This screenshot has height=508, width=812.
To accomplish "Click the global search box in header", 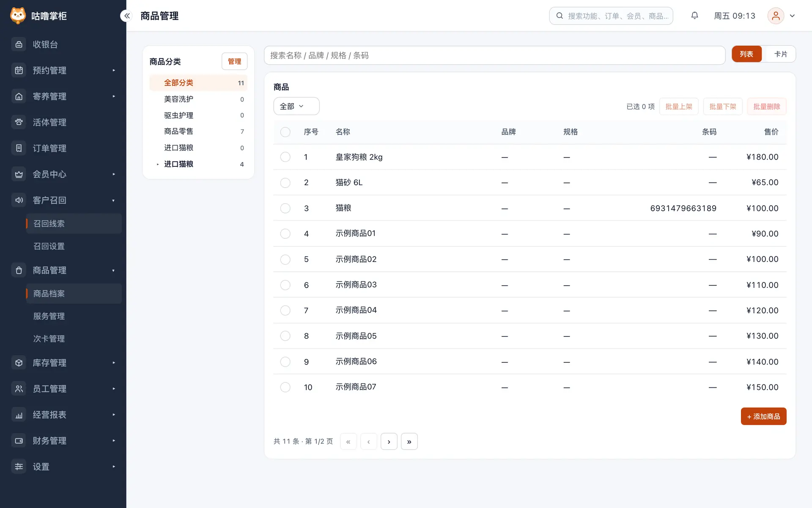I will coord(611,16).
